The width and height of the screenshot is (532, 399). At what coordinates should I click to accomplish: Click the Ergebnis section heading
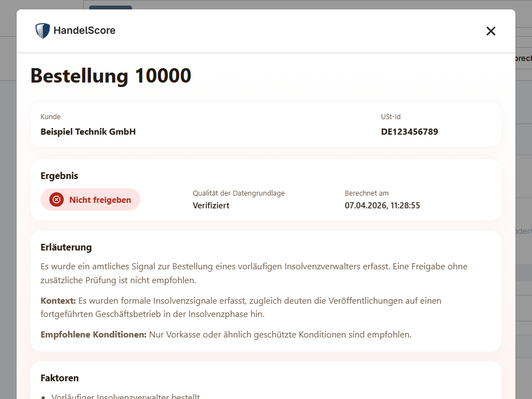click(59, 176)
